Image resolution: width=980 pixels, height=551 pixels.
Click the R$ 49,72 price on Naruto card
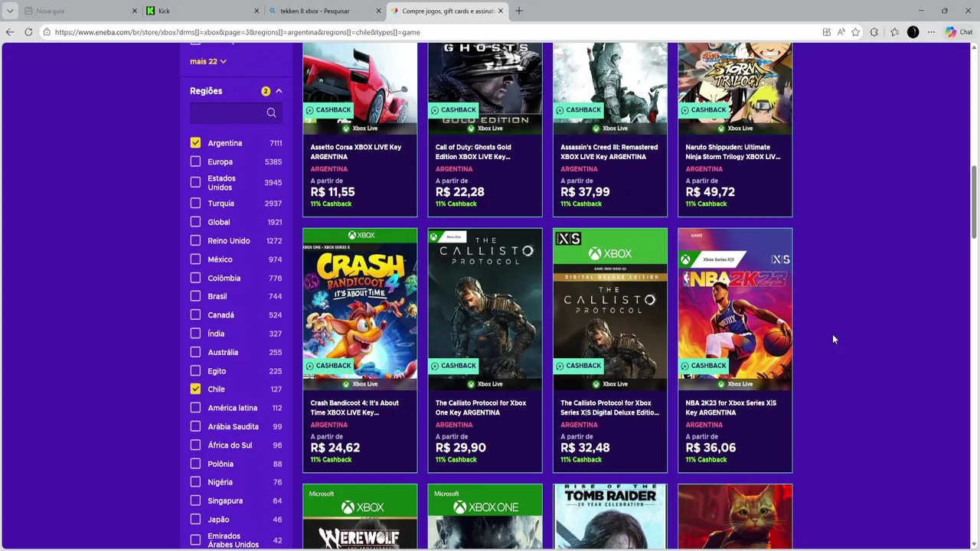coord(710,192)
